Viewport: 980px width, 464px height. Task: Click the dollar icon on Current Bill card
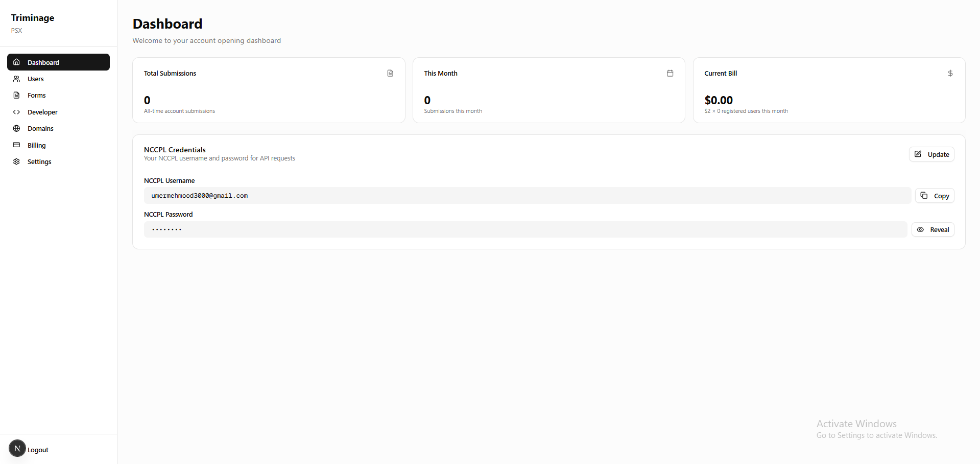click(950, 73)
